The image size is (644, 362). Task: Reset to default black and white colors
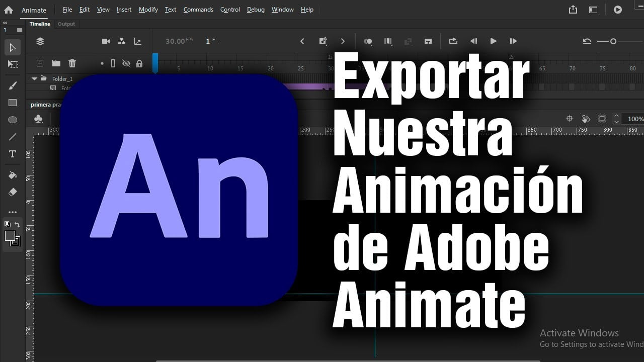pos(8,225)
